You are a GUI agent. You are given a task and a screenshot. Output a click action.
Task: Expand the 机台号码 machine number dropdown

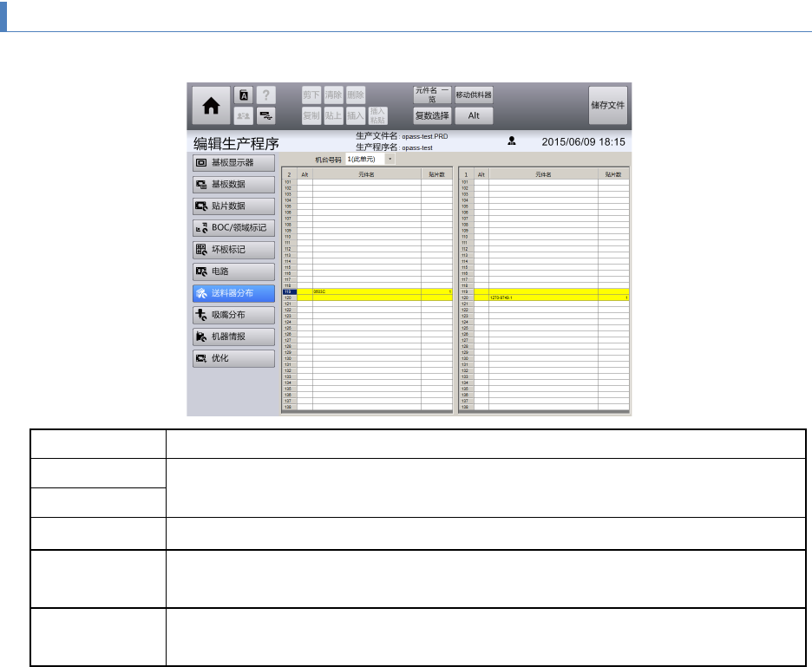click(x=390, y=160)
